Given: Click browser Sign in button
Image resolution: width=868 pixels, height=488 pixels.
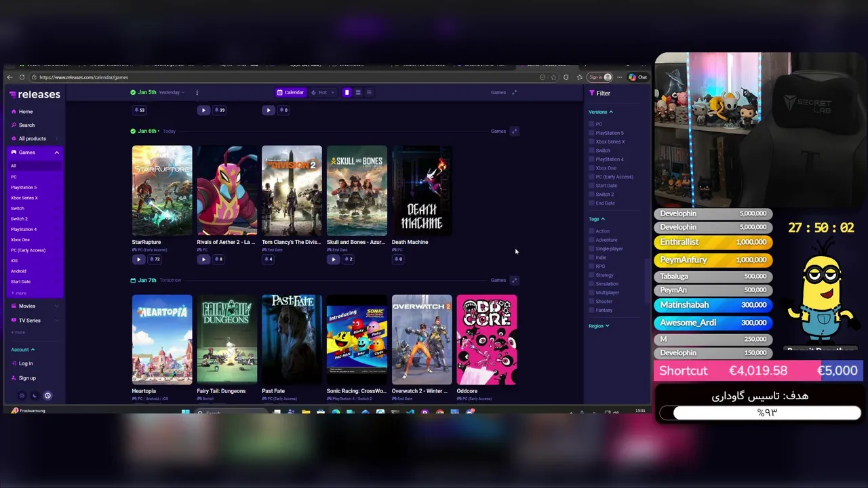Looking at the screenshot, I should click(599, 77).
